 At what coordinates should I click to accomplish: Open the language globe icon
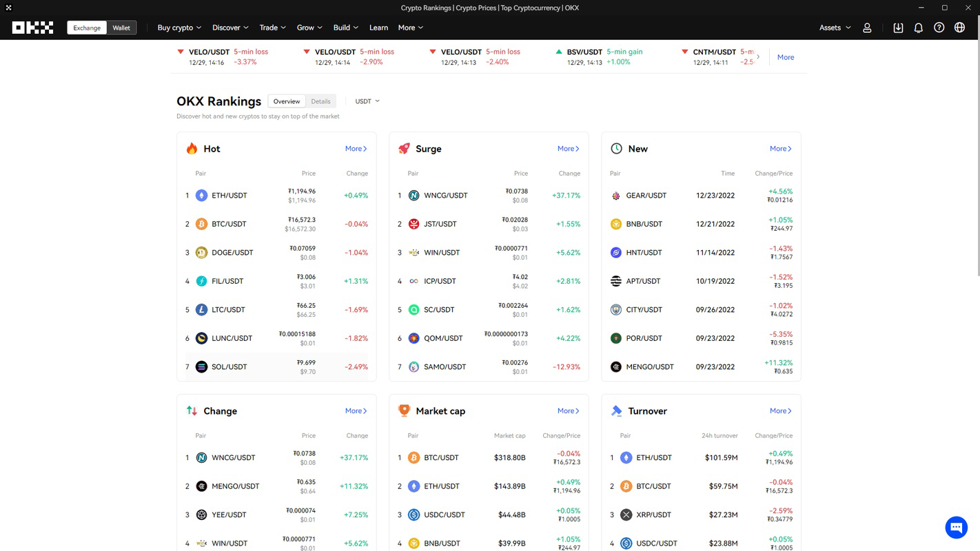(959, 28)
